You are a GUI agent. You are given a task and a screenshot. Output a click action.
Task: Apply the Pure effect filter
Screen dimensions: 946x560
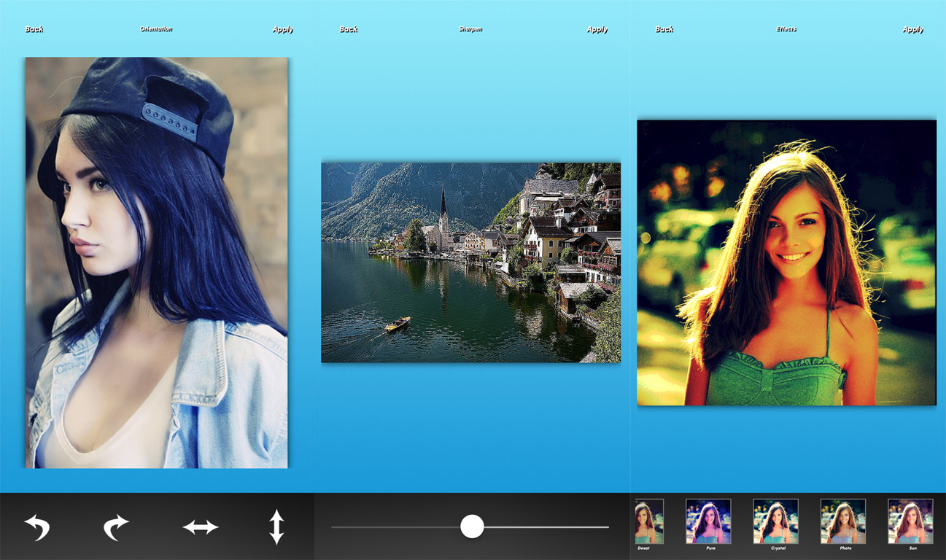pyautogui.click(x=708, y=521)
